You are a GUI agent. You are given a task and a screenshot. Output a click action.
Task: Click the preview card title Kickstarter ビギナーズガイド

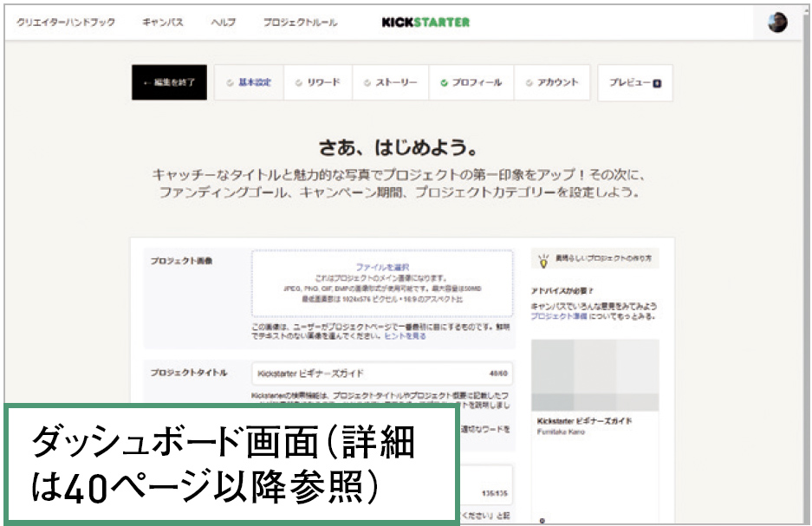[x=585, y=421]
